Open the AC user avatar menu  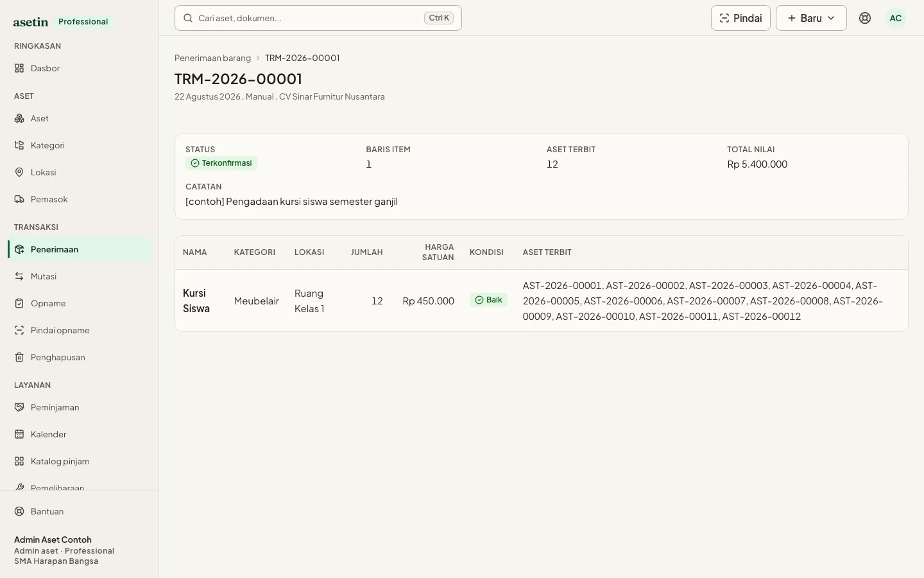896,18
